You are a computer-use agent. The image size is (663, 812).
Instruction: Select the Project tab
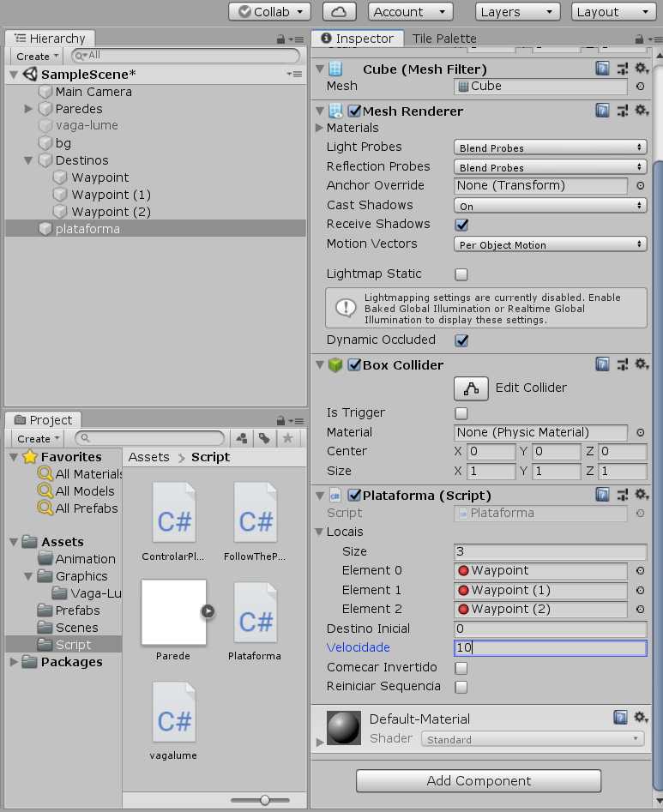click(x=44, y=420)
